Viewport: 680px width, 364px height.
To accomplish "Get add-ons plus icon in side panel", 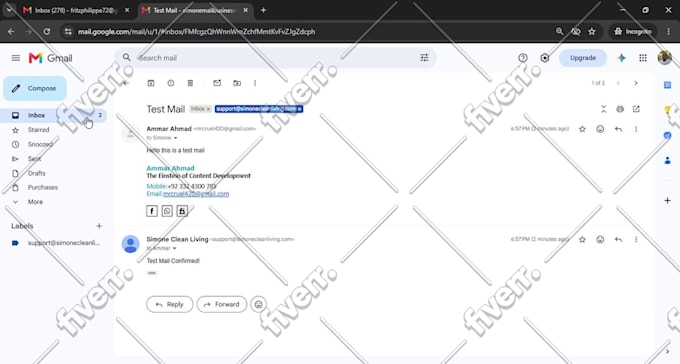I will [667, 200].
